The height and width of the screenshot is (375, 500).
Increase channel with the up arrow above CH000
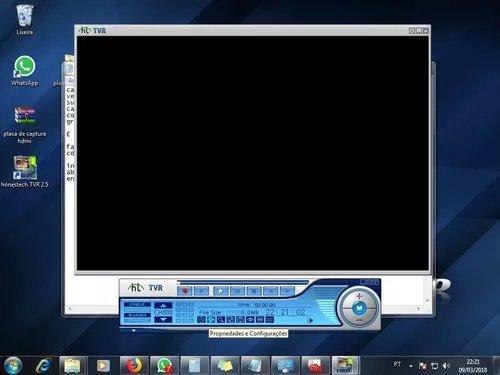point(163,305)
